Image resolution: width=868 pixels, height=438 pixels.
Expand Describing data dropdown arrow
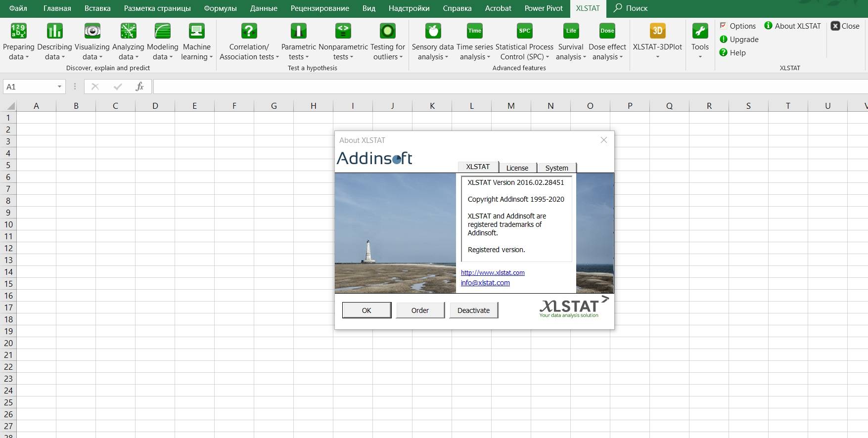click(x=63, y=57)
